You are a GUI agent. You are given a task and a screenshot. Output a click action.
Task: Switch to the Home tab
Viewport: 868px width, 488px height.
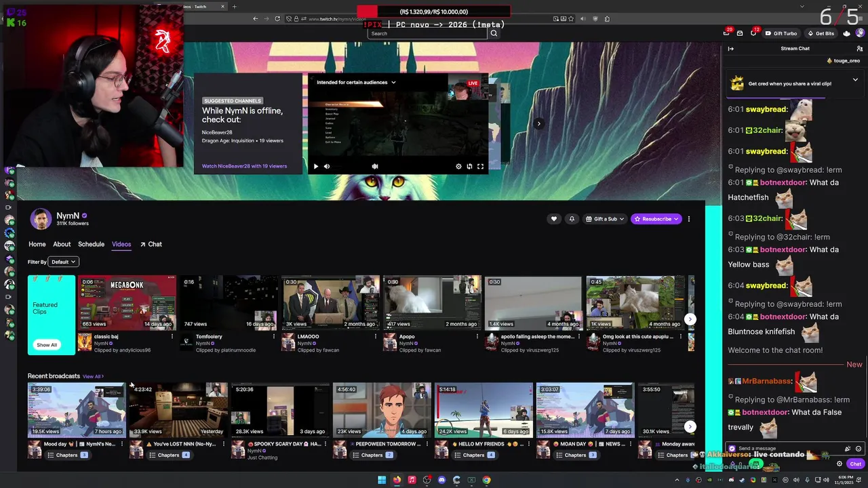click(37, 244)
